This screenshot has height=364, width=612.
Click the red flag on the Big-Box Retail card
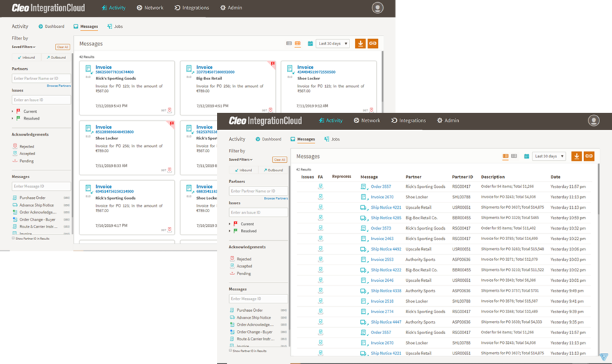pyautogui.click(x=272, y=63)
